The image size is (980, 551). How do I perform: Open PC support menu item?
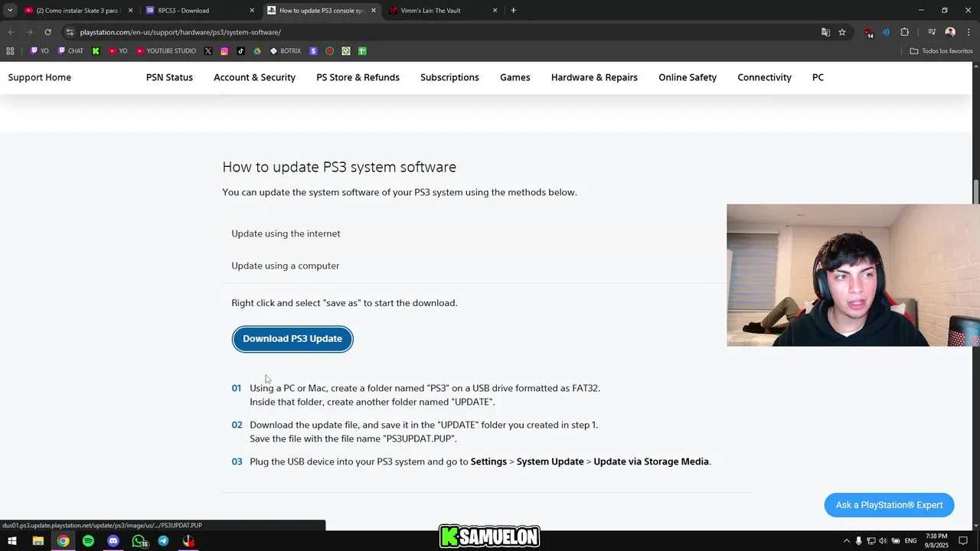click(x=818, y=77)
